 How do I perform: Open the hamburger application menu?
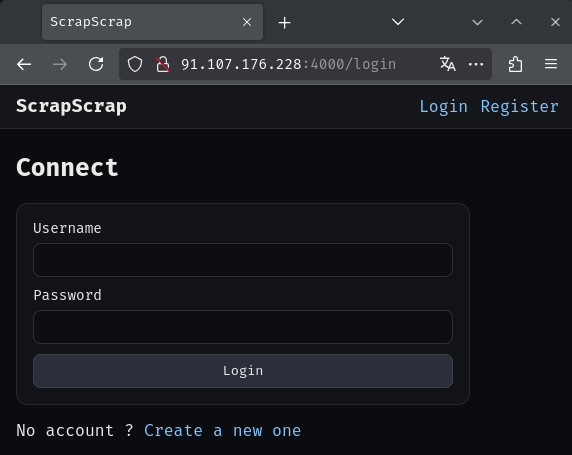(551, 64)
